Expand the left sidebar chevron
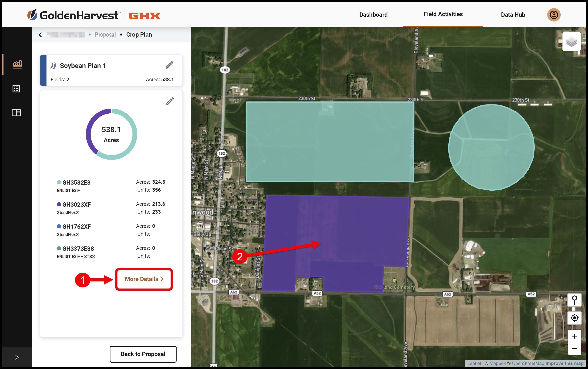This screenshot has width=588, height=369. [17, 357]
